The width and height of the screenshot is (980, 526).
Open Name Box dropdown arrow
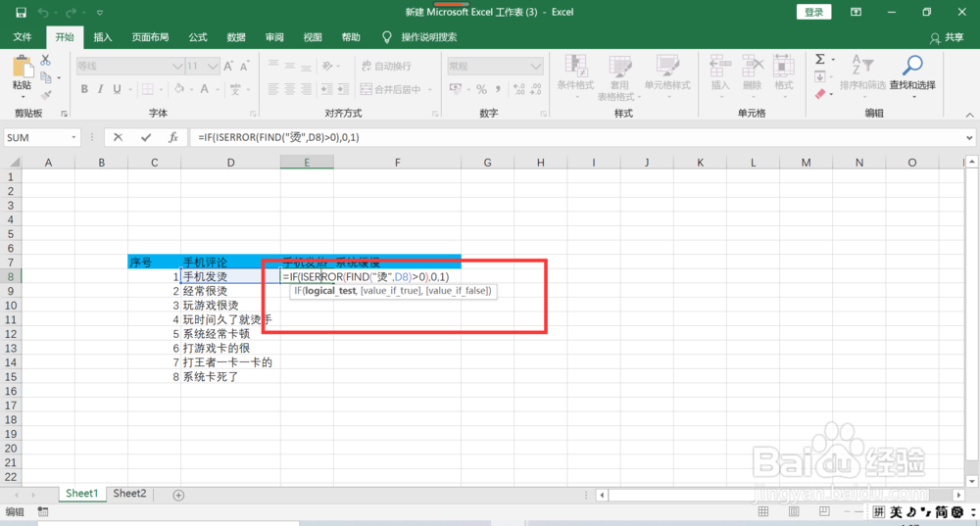73,137
